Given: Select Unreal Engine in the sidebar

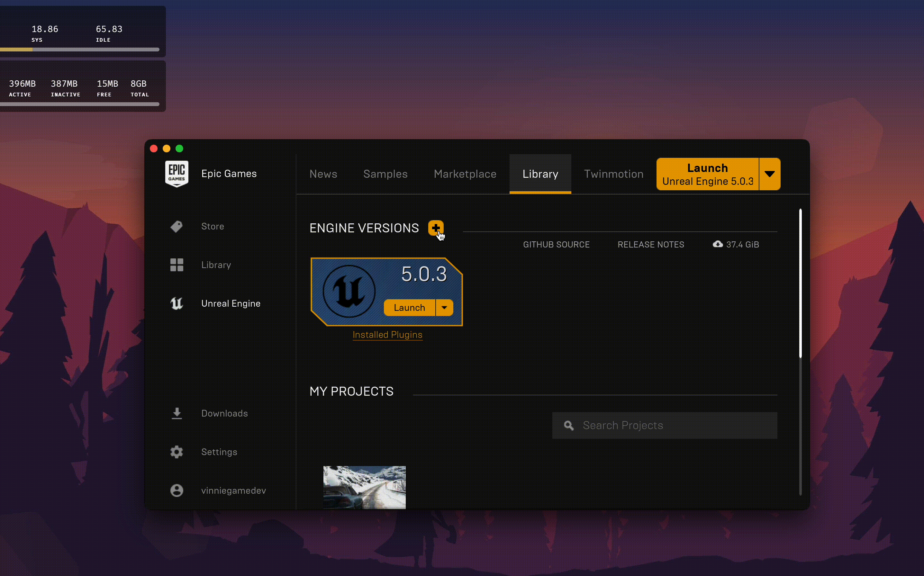Looking at the screenshot, I should pos(231,304).
